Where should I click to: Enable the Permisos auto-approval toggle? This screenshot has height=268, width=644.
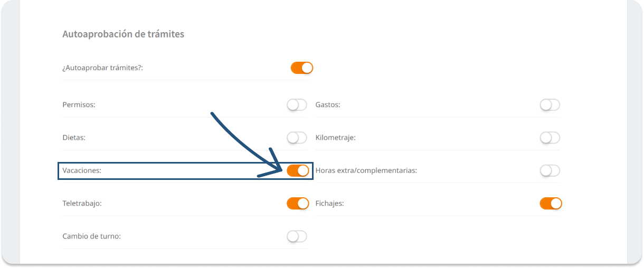point(297,105)
